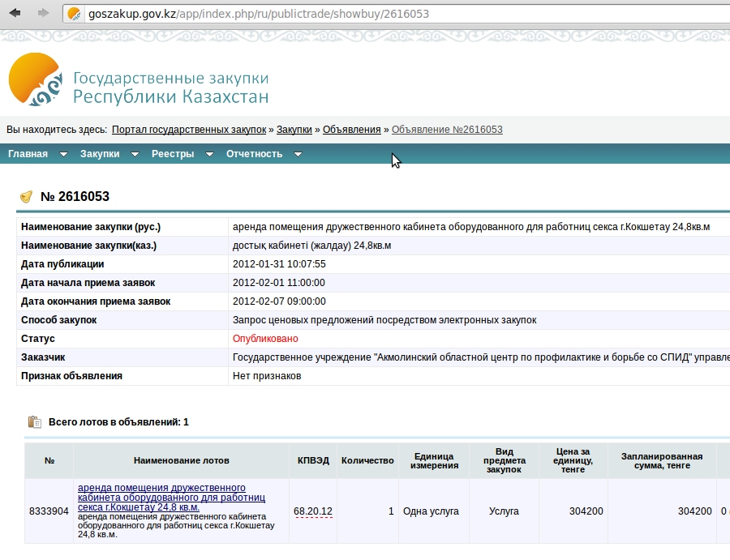The height and width of the screenshot is (560, 730).
Task: Click the Запрос ценовых предложений method value
Action: [x=384, y=320]
